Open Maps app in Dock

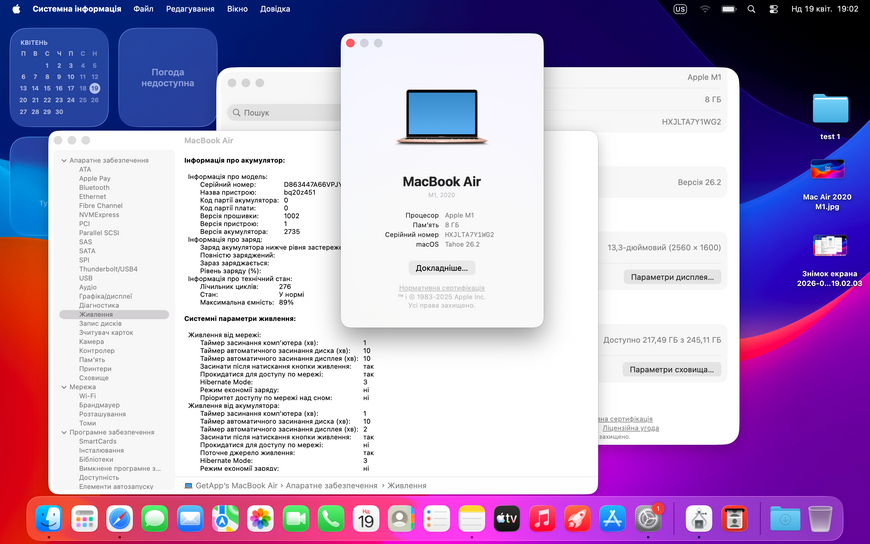click(x=225, y=520)
